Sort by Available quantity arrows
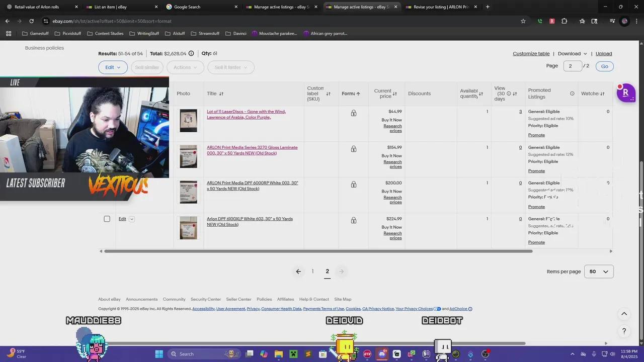The height and width of the screenshot is (362, 644). pyautogui.click(x=481, y=94)
